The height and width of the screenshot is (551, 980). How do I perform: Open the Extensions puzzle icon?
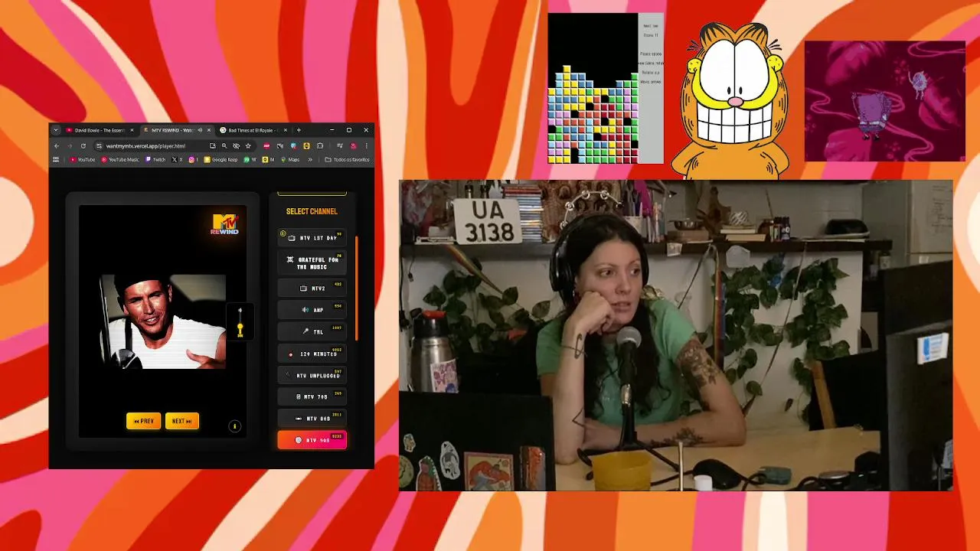click(x=319, y=146)
